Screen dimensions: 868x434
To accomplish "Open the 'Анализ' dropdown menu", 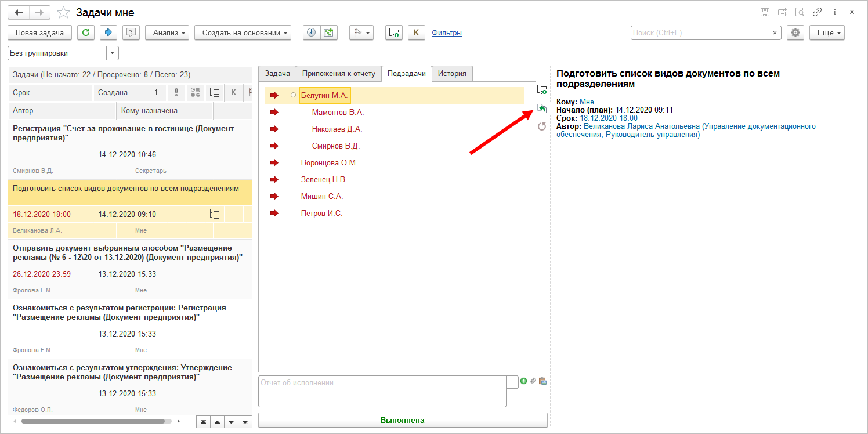I will tap(167, 33).
